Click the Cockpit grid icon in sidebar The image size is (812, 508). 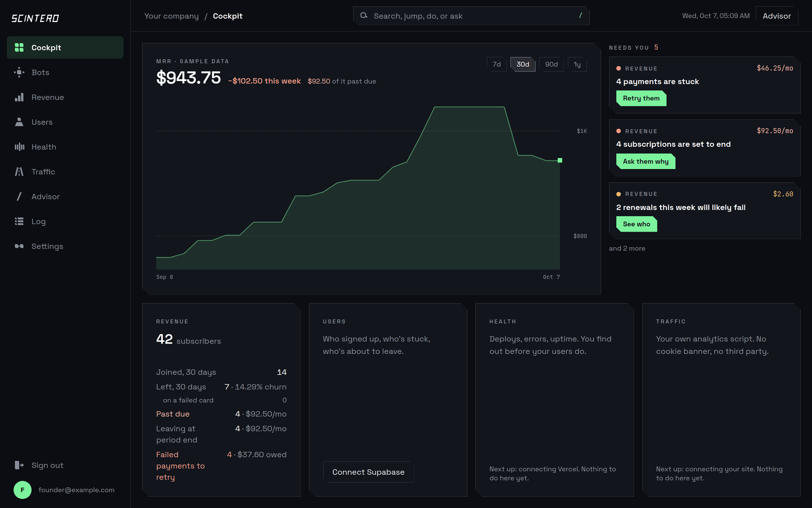point(19,47)
